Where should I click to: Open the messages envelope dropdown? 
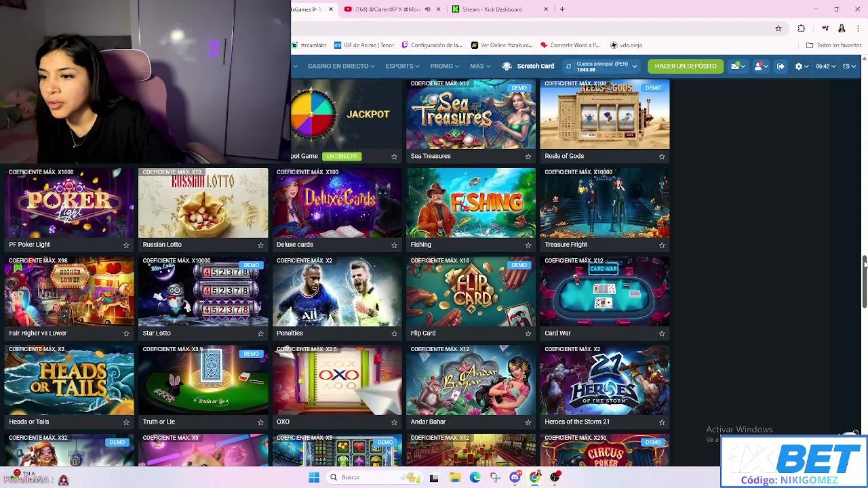click(738, 66)
